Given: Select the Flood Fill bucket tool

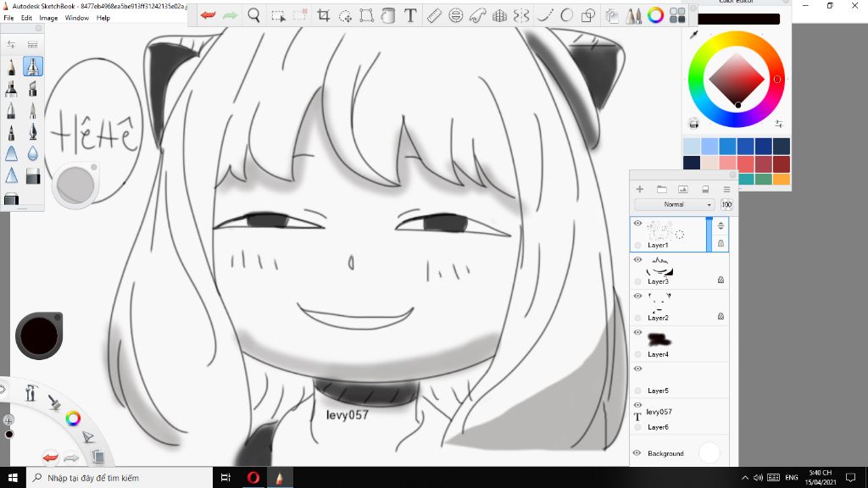Looking at the screenshot, I should (388, 15).
